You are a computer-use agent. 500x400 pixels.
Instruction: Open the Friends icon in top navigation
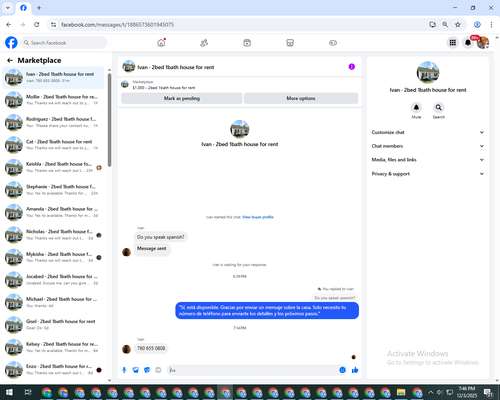click(204, 43)
